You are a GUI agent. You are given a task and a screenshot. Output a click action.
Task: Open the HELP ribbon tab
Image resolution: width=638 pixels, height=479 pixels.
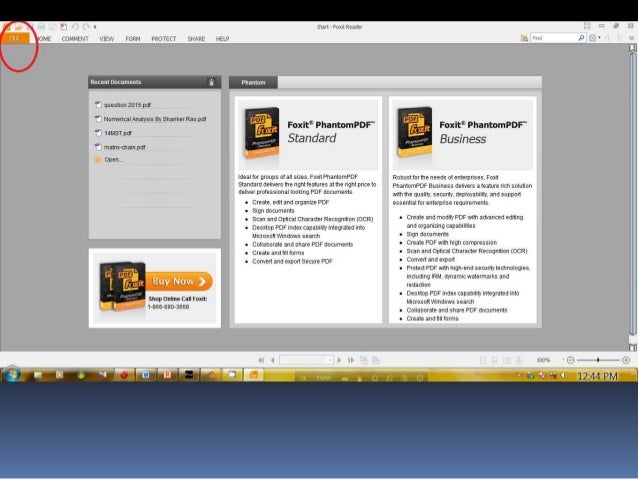222,39
